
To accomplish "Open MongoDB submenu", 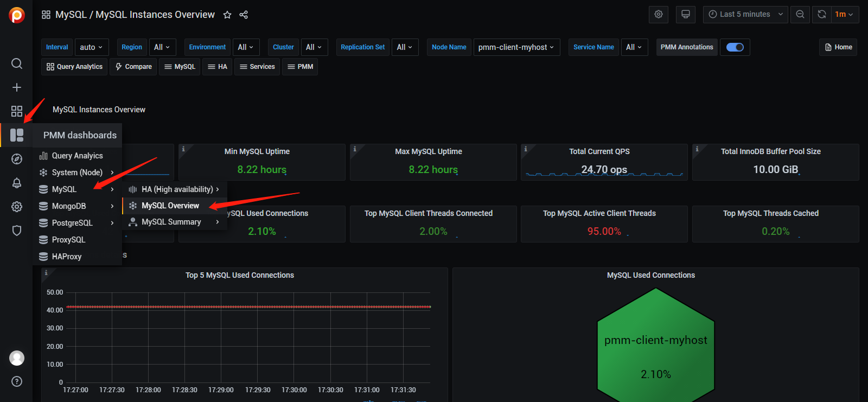I will click(x=77, y=206).
